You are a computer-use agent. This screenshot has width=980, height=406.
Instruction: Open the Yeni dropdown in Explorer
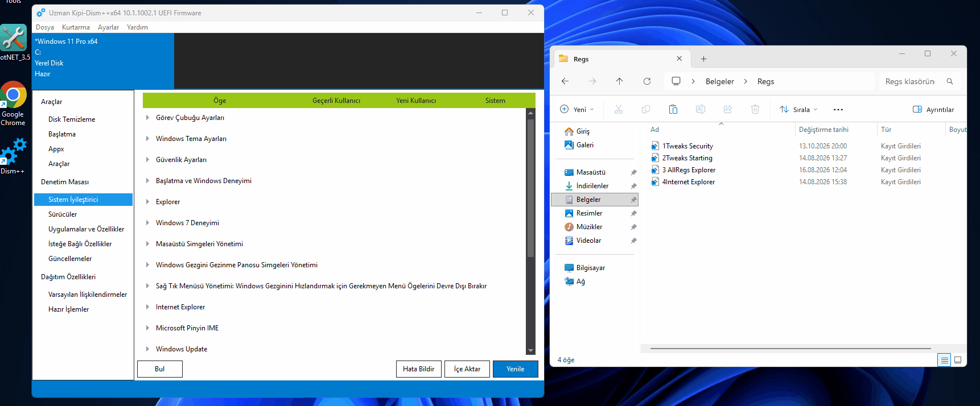(577, 110)
